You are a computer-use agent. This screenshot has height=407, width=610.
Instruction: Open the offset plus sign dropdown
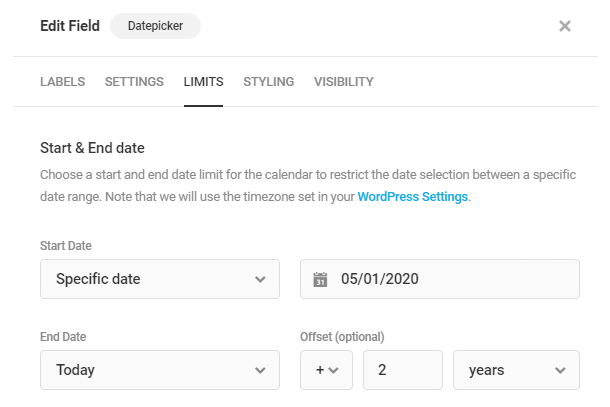tap(326, 370)
